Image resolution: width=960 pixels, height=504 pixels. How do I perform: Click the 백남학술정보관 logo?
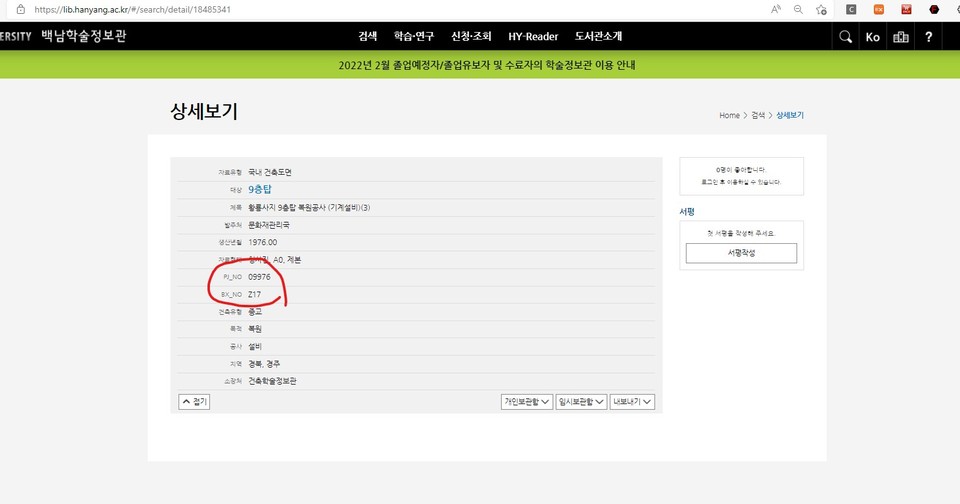point(83,36)
